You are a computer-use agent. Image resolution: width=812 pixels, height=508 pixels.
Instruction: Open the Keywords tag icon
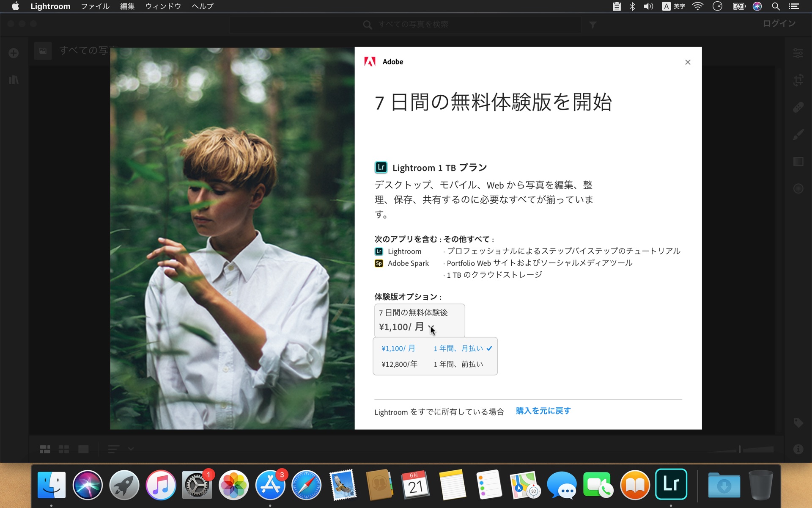(x=798, y=422)
